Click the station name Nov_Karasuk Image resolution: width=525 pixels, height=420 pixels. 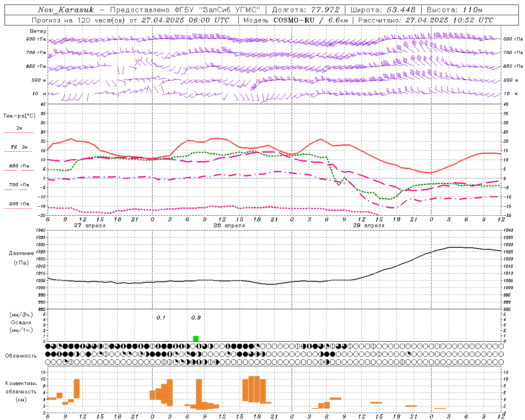pos(66,10)
